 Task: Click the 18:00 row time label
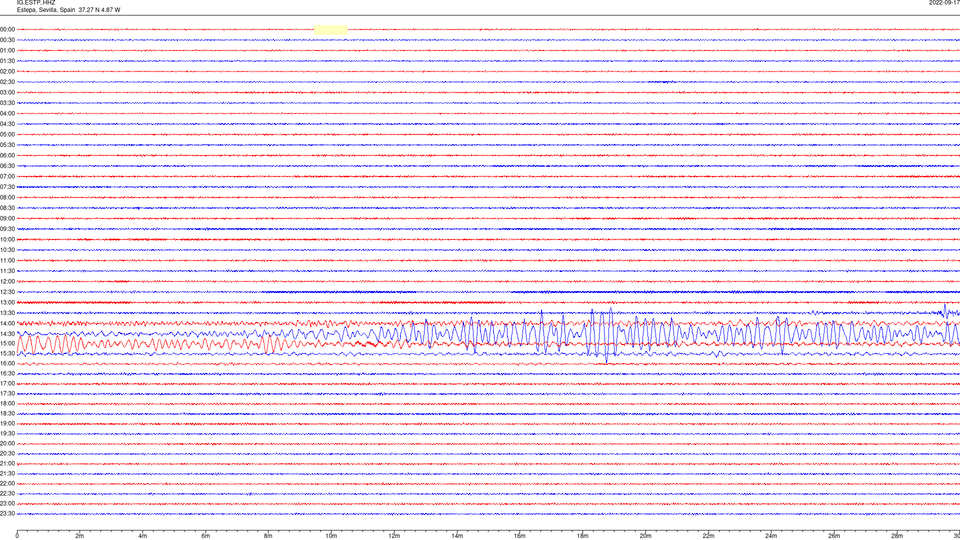click(x=7, y=403)
